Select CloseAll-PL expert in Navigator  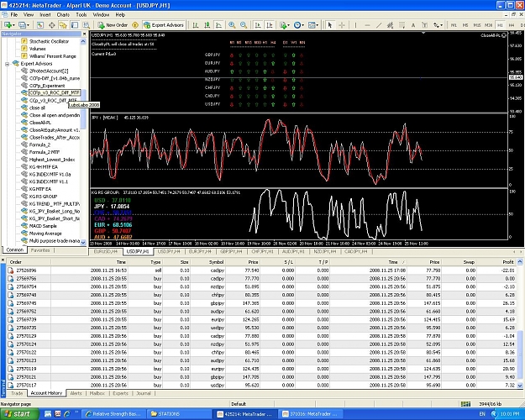pos(39,123)
